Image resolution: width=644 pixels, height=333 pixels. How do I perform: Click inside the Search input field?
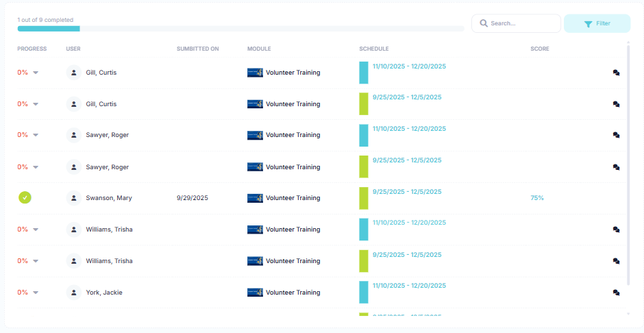click(522, 23)
